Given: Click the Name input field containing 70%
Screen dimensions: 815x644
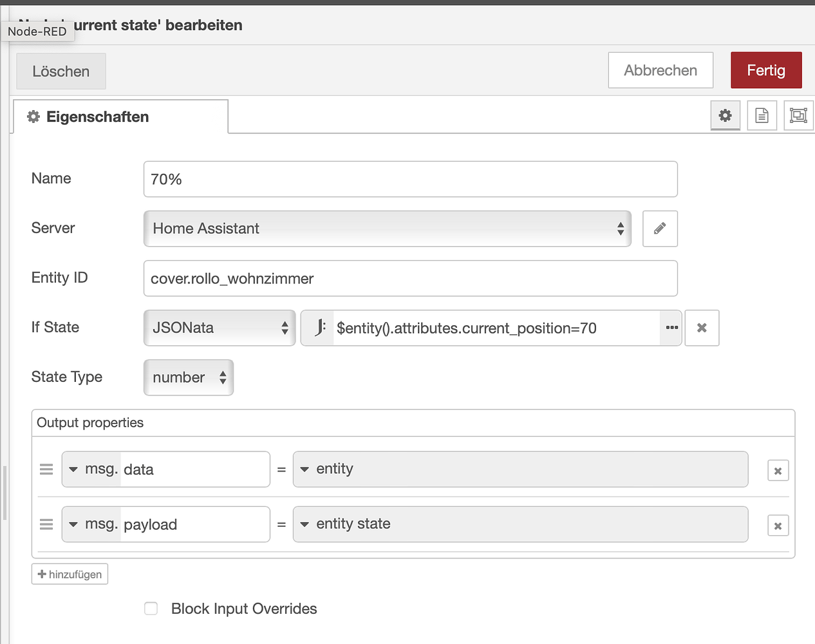Looking at the screenshot, I should pyautogui.click(x=410, y=179).
